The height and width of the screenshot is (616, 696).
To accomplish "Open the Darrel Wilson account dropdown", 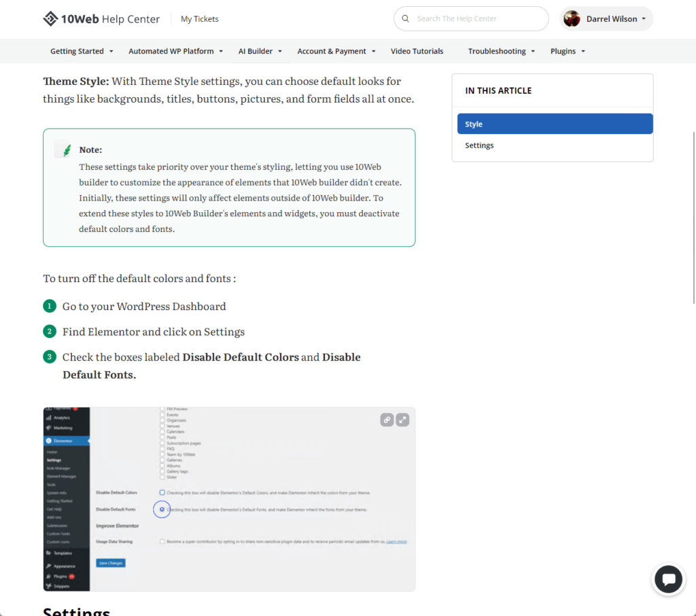I will (606, 18).
